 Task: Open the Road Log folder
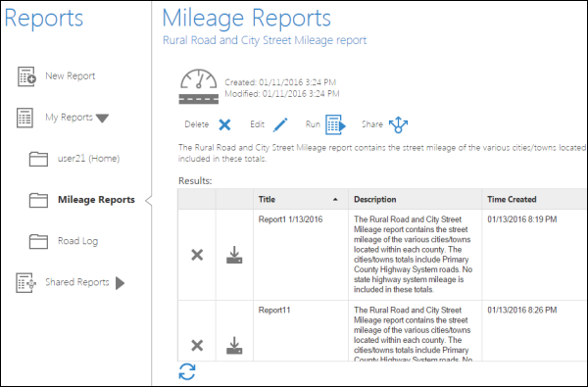tap(78, 241)
